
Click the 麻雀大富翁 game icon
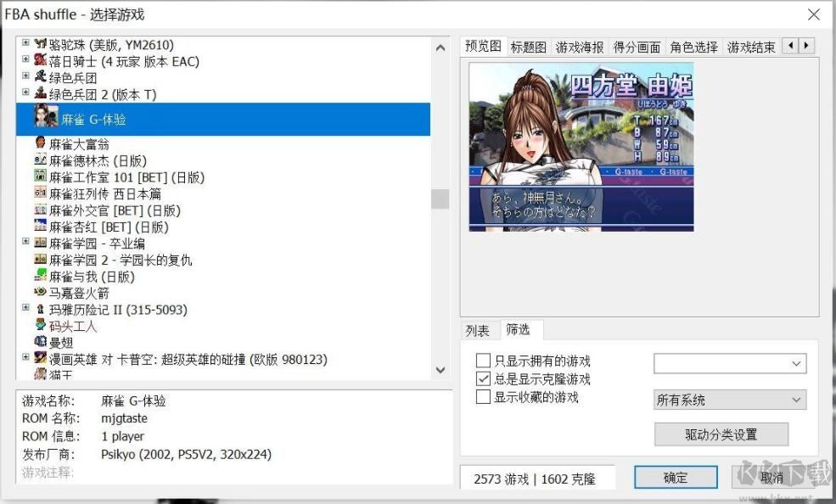pyautogui.click(x=41, y=143)
